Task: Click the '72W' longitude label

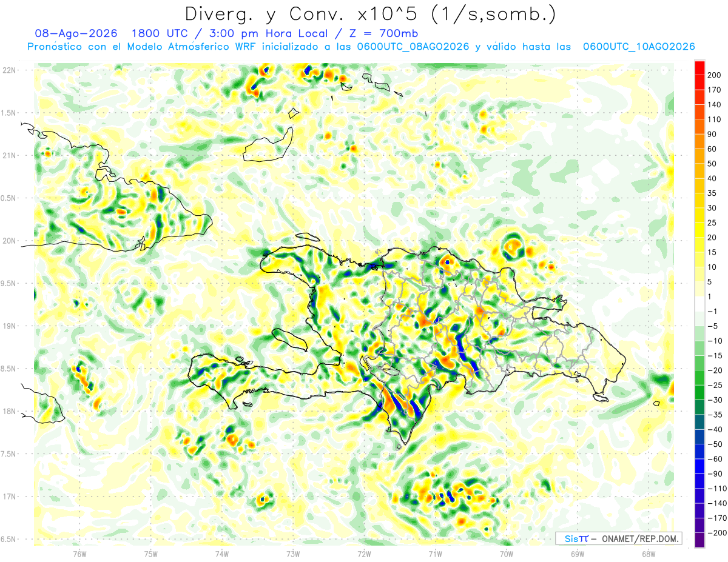Action: click(x=364, y=554)
